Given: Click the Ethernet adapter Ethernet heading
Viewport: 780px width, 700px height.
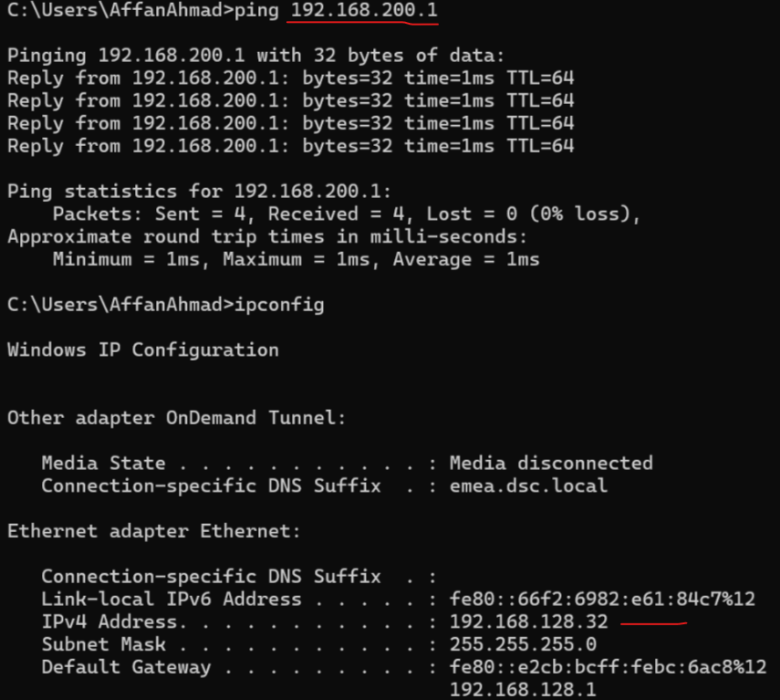Looking at the screenshot, I should [x=154, y=531].
